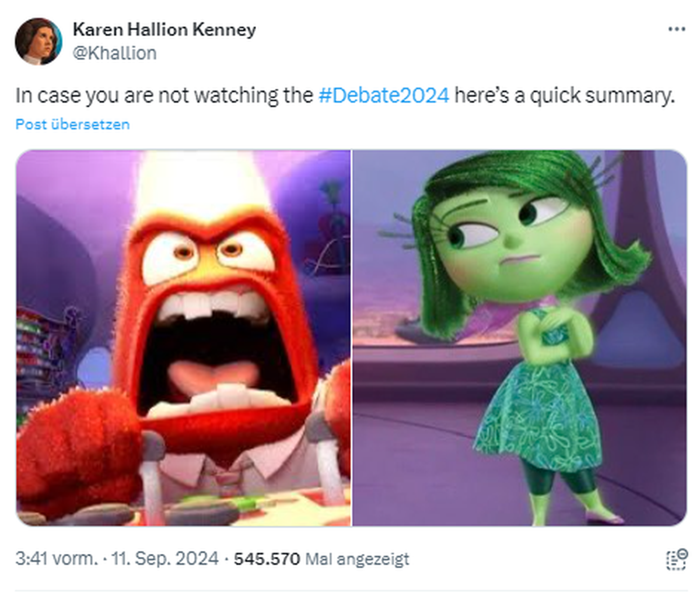Open the three-dot more options menu

coord(676,29)
